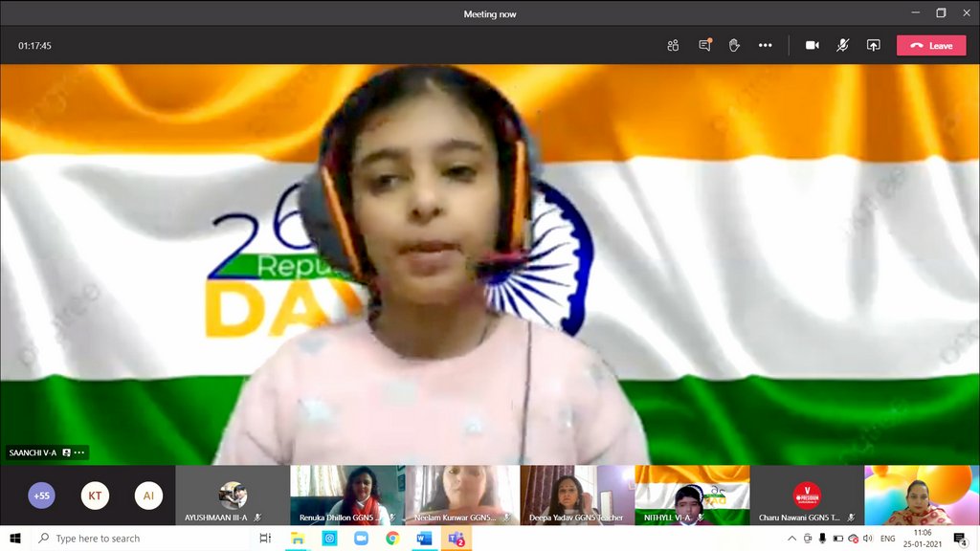Open the network status tray icon

pos(853,539)
